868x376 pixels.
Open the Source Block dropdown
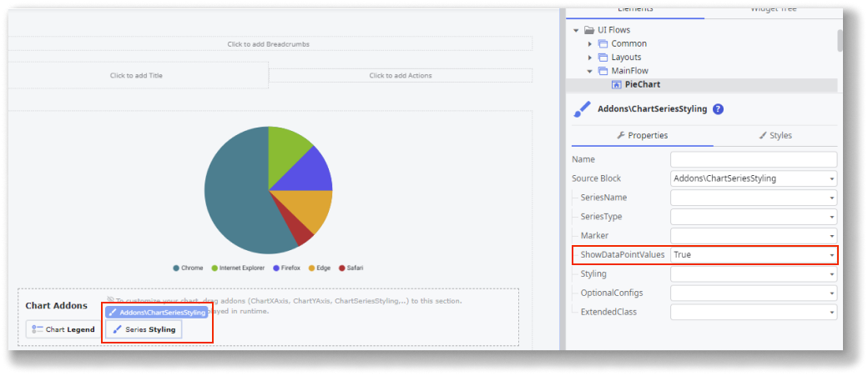(831, 178)
